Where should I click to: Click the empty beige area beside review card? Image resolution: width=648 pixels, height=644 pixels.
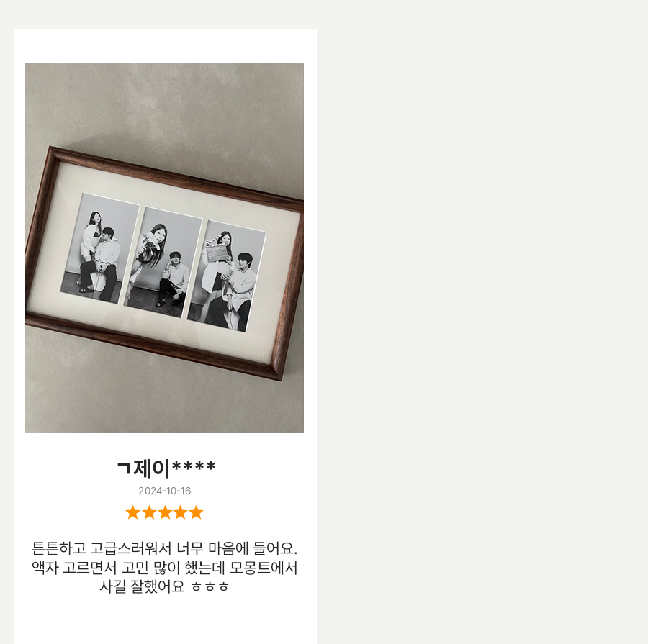pyautogui.click(x=482, y=322)
